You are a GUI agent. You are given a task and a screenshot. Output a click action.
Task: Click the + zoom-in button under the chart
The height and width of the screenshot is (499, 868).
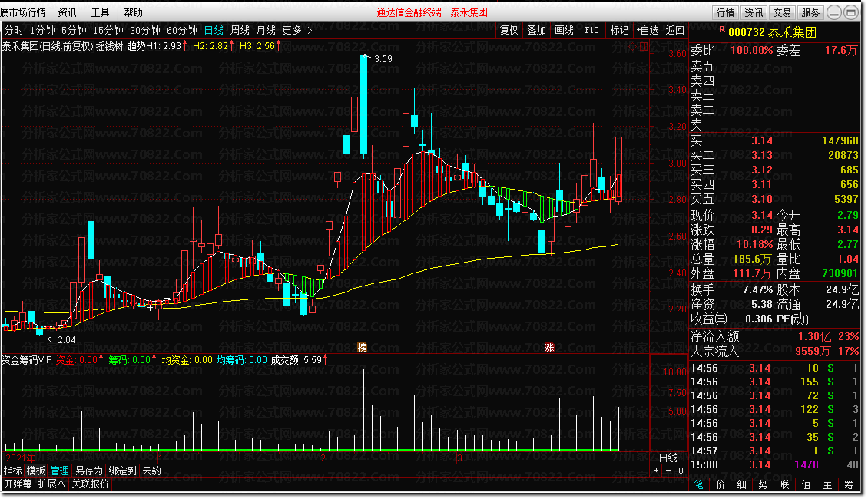click(x=657, y=471)
